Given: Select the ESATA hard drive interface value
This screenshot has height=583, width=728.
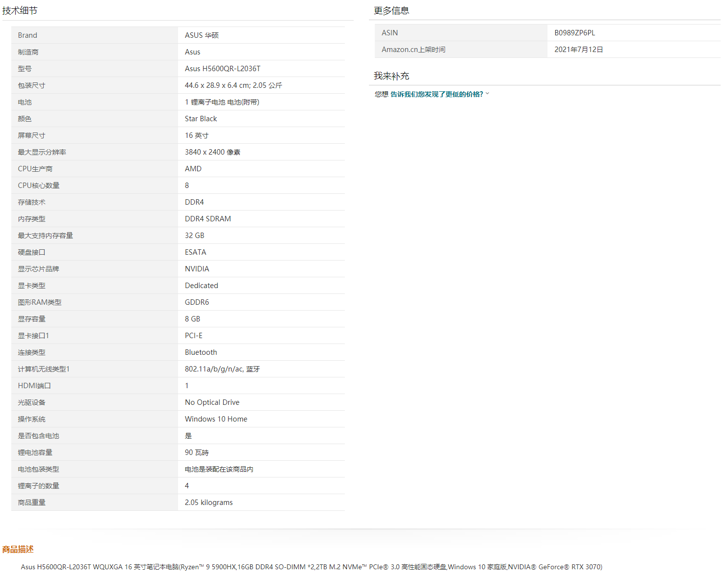Looking at the screenshot, I should coord(196,252).
